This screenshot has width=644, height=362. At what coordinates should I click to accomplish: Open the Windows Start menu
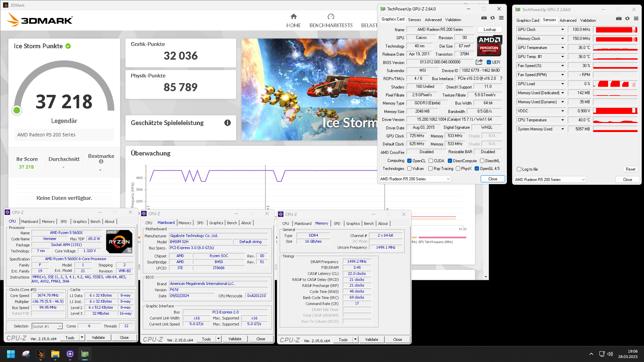(x=11, y=354)
